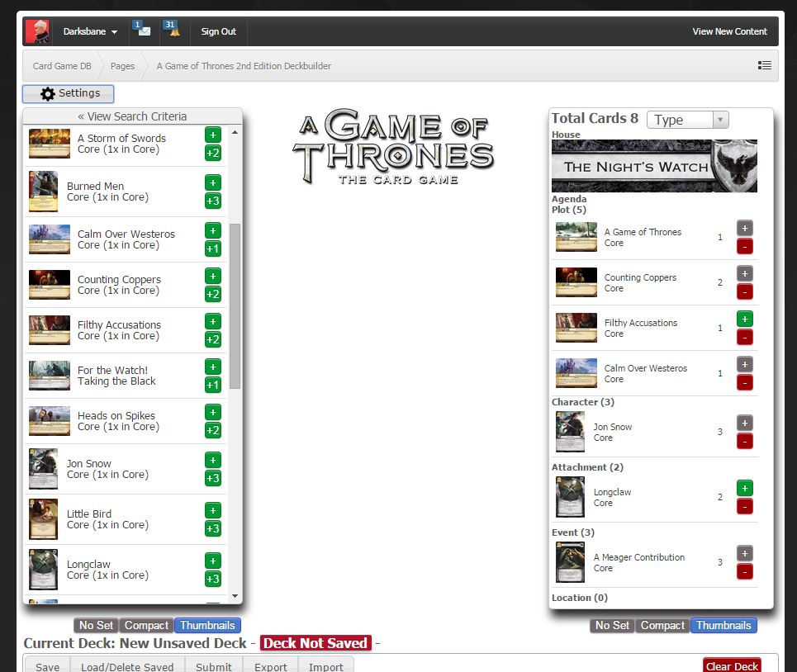This screenshot has width=797, height=672.
Task: Add three Longclaw cards from search list
Action: [213, 579]
